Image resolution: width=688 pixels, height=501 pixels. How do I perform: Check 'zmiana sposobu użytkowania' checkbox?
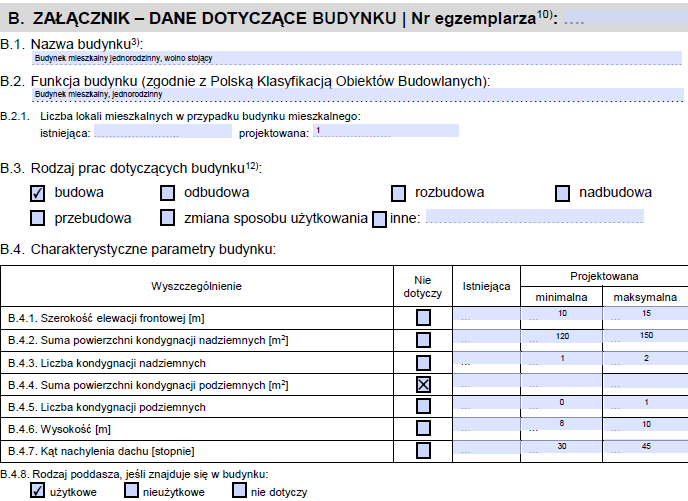tap(168, 218)
